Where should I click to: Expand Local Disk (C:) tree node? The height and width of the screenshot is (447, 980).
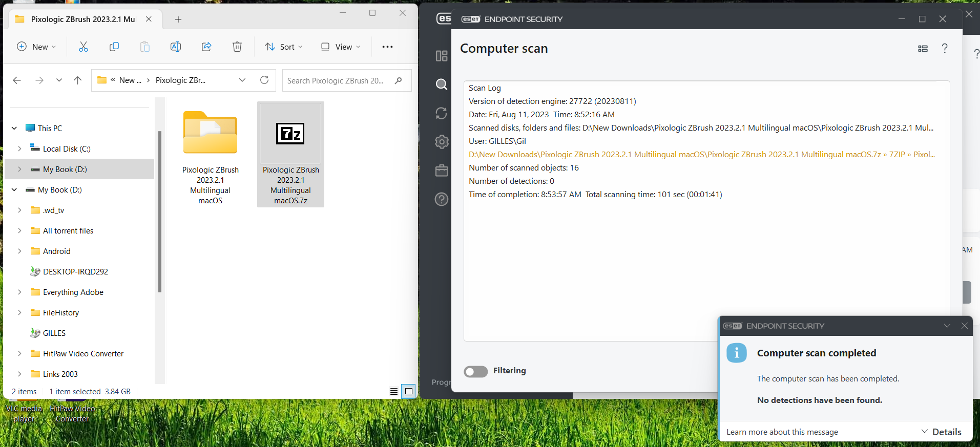tap(19, 148)
